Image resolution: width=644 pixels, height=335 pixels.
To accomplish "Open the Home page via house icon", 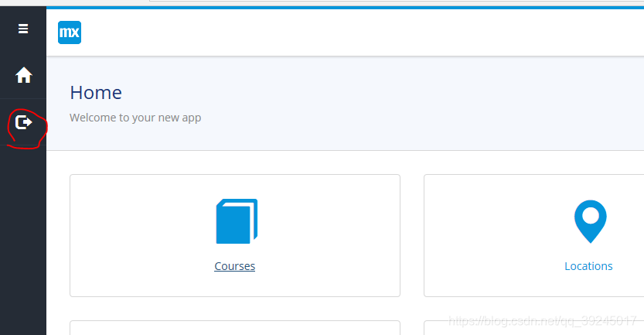I will coord(24,75).
